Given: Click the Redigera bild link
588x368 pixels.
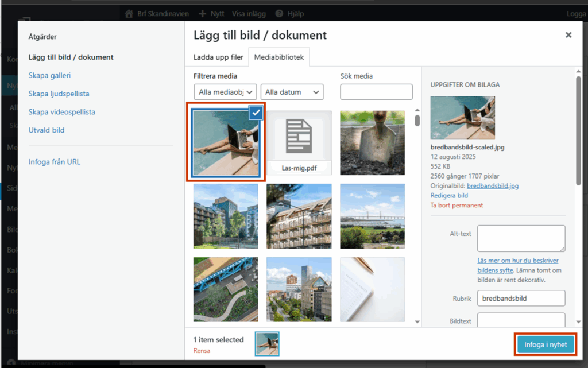Looking at the screenshot, I should point(449,196).
